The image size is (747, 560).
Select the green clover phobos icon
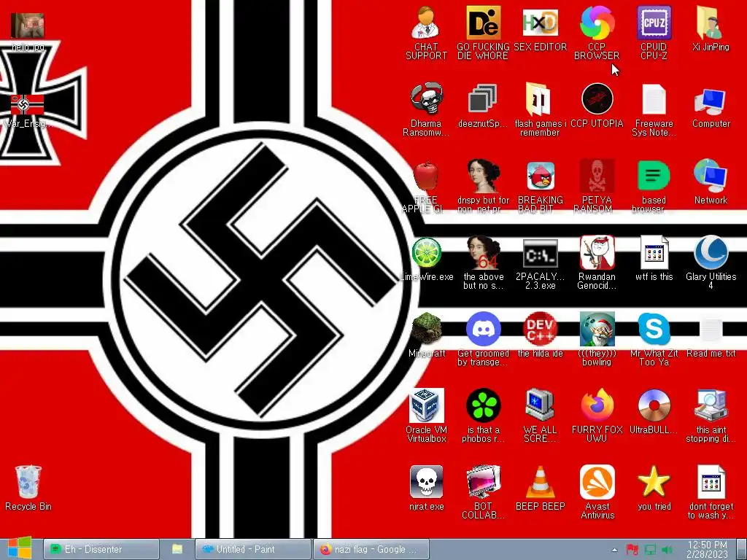483,405
